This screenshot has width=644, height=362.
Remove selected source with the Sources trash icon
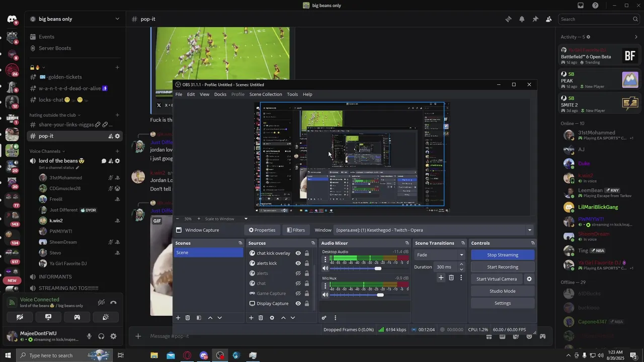point(261,318)
